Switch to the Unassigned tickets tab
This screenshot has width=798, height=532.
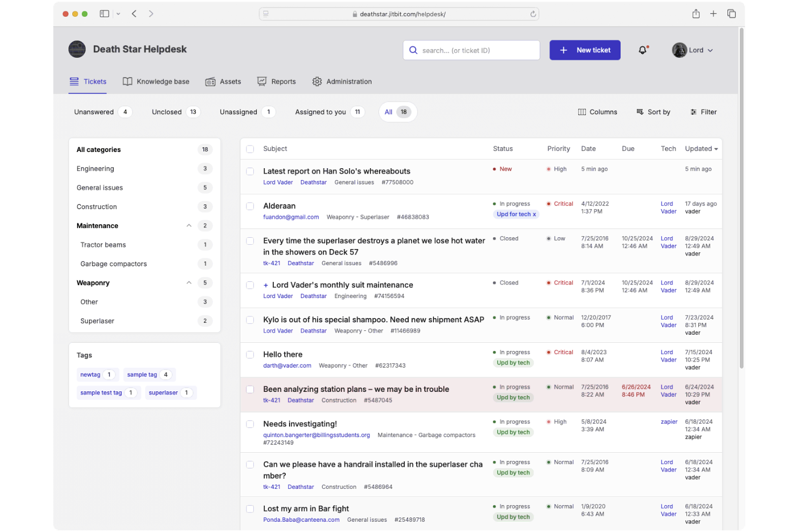pyautogui.click(x=239, y=112)
